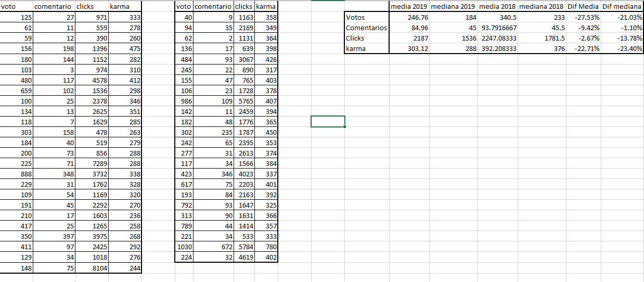
Task: Click the 'media 2018' column header
Action: (498, 7)
